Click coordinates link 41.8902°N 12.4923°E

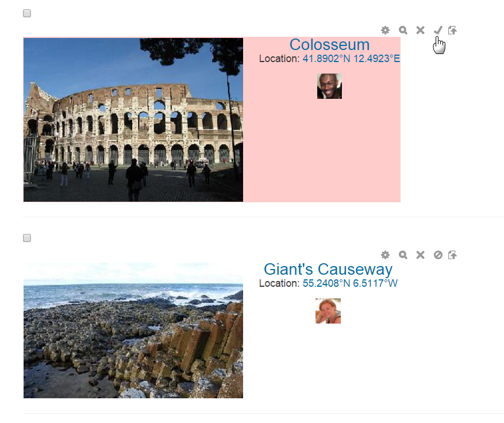pos(351,59)
